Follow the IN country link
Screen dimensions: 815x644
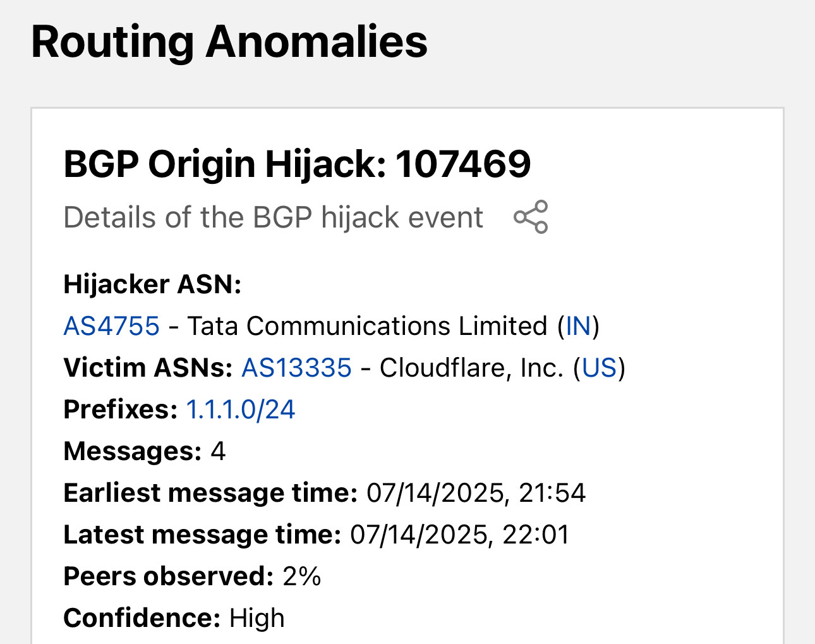(x=578, y=326)
